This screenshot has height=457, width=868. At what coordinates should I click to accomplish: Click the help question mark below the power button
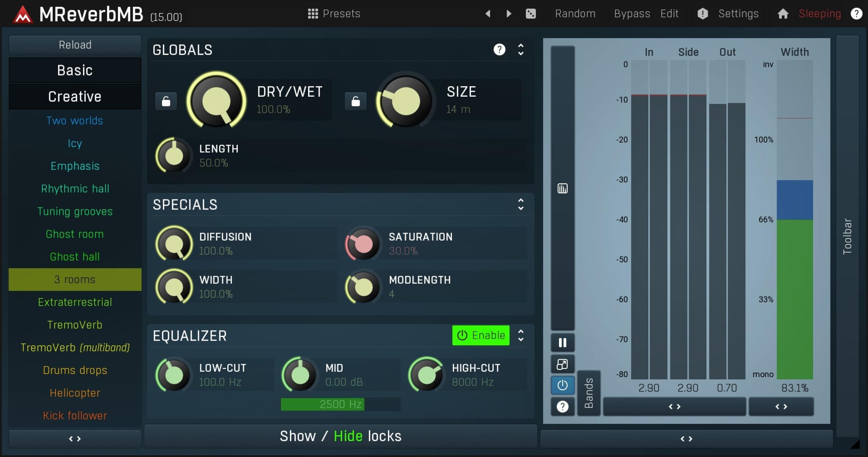[x=562, y=406]
